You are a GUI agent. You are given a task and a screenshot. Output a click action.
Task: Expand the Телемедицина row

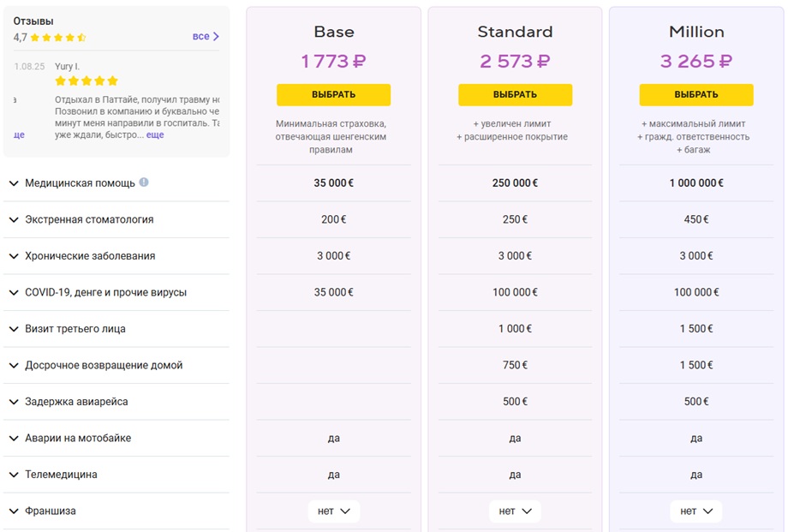[x=116, y=475]
